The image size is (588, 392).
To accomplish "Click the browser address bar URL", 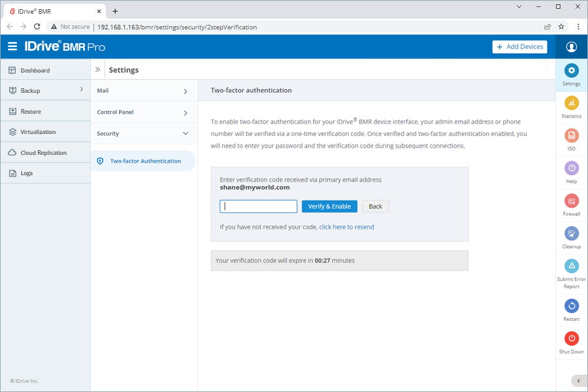I will tap(177, 27).
